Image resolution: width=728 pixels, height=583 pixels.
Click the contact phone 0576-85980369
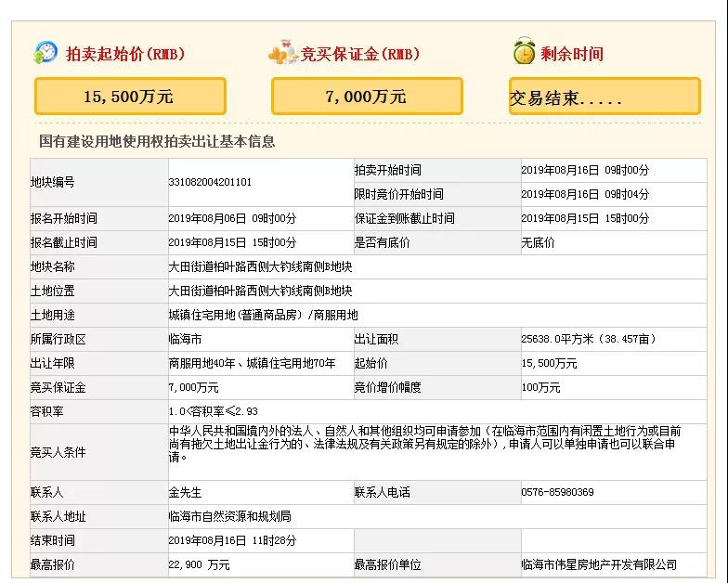557,492
